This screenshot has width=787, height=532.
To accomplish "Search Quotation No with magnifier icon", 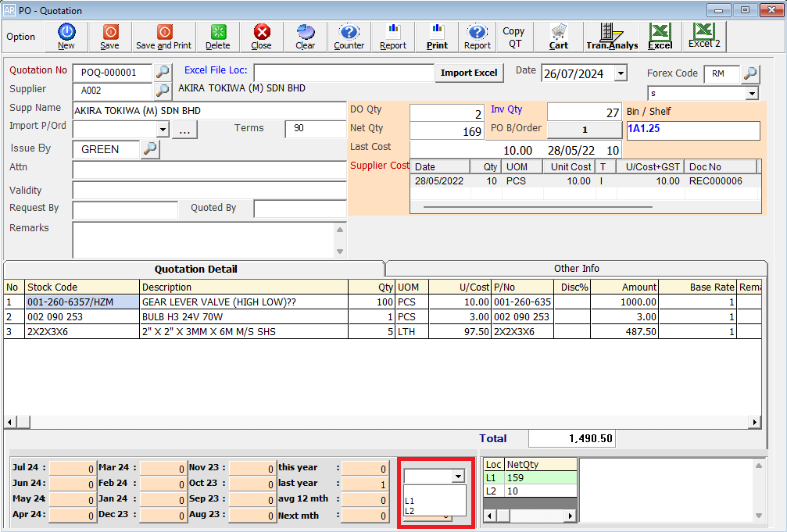I will 163,72.
